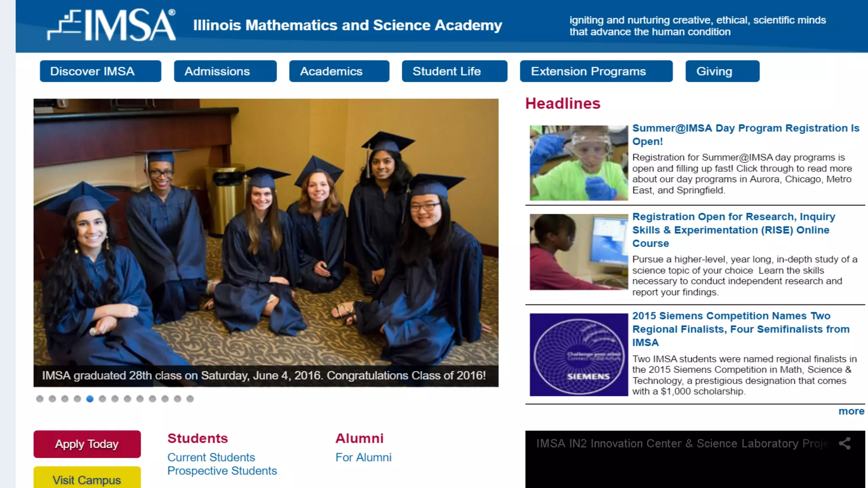Select the first carousel slide dot
868x488 pixels.
[x=40, y=399]
